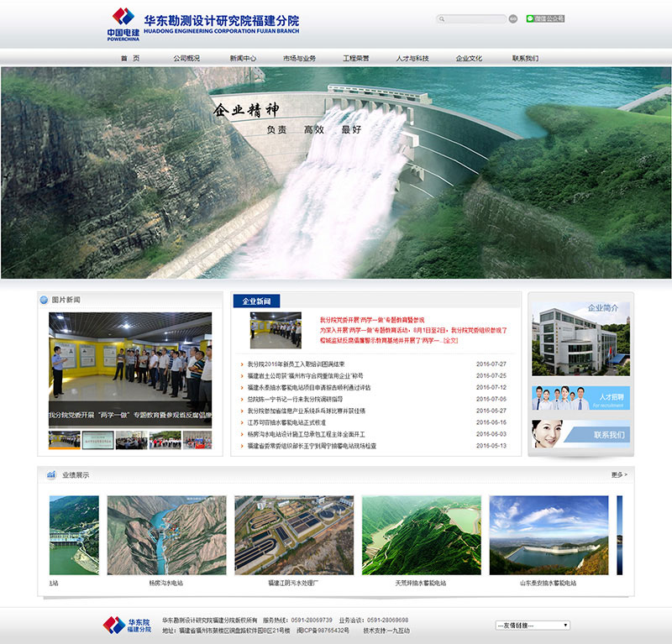Open the 联系我们 banner in the sidebar
This screenshot has width=672, height=644.
tap(580, 433)
